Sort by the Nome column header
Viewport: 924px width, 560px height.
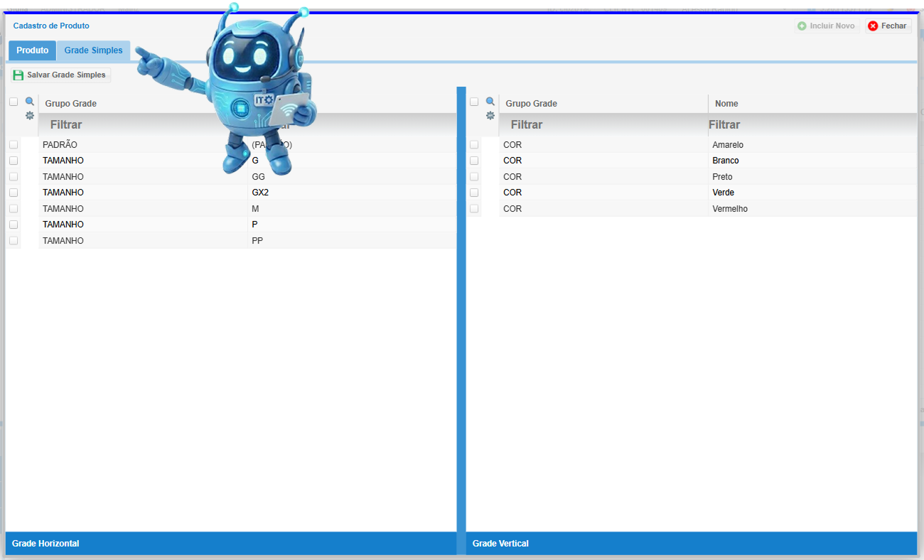tap(726, 104)
